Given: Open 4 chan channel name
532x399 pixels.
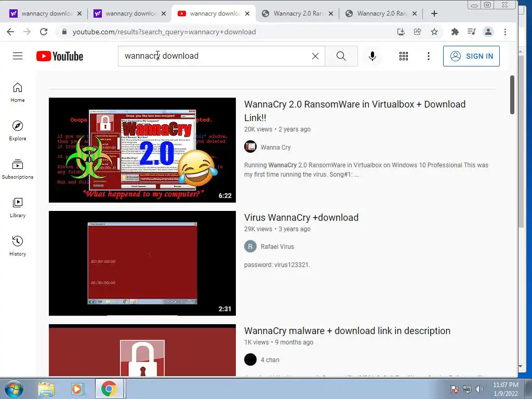Looking at the screenshot, I should coord(270,360).
